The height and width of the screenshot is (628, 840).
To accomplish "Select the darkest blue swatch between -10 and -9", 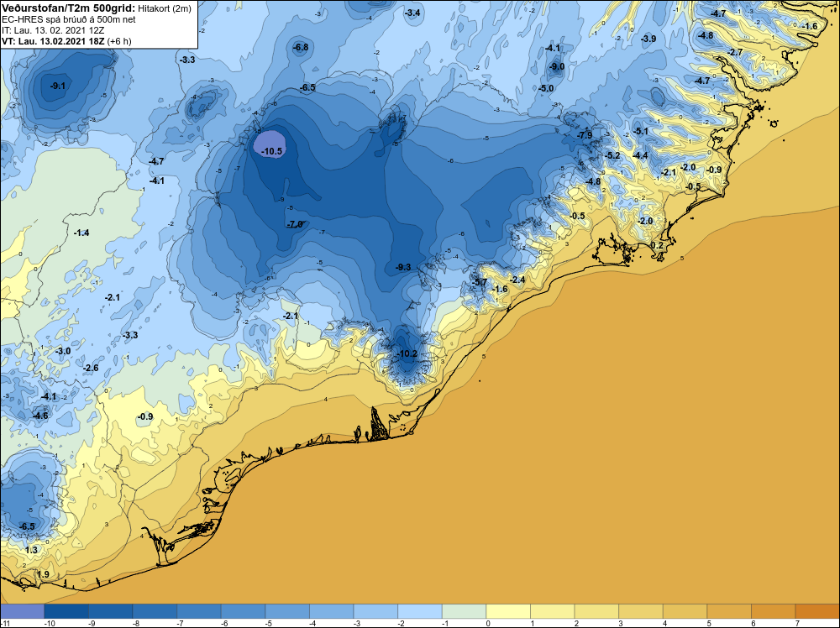I will pyautogui.click(x=66, y=611).
